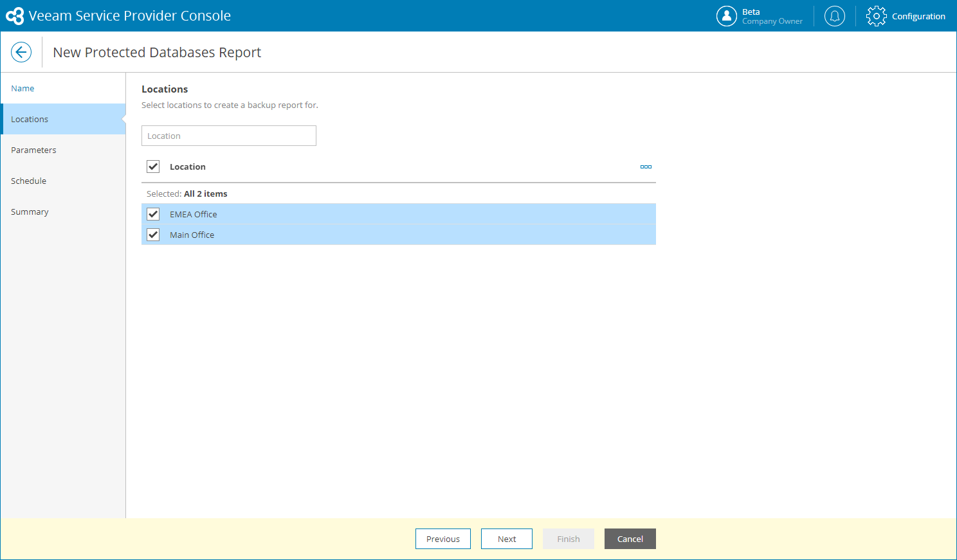Open the column options three-squares icon
Viewport: 957px width, 560px height.
point(646,167)
